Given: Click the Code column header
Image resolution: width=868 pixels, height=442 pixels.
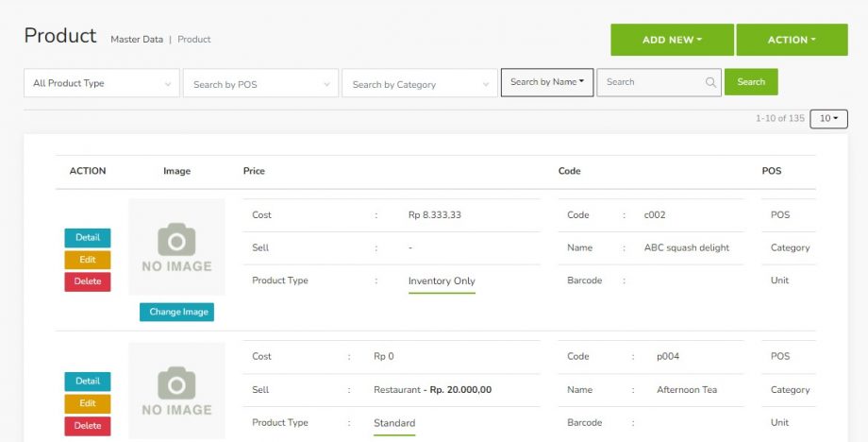Looking at the screenshot, I should coord(569,171).
